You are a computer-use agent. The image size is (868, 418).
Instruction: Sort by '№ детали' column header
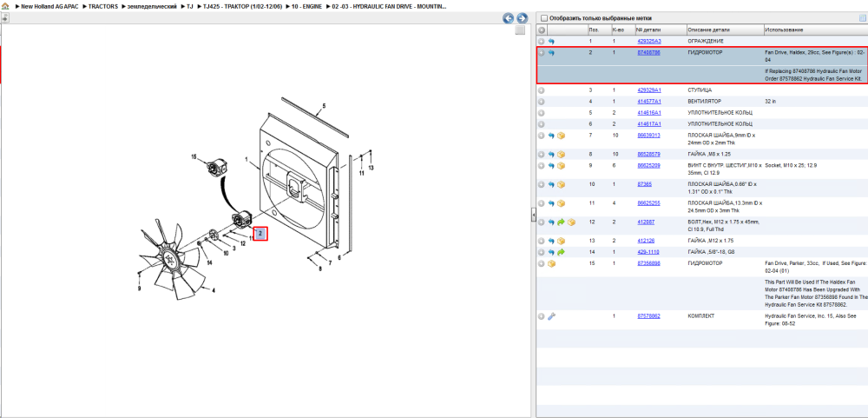(660, 30)
